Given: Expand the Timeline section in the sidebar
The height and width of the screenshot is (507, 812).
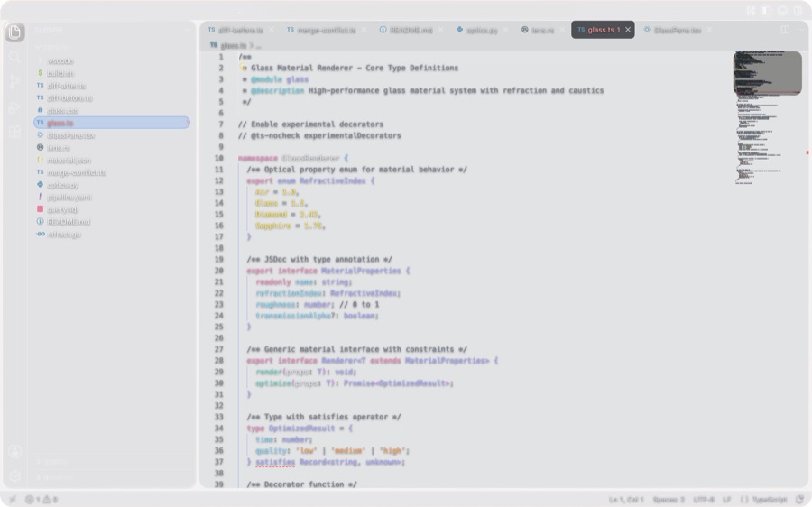Looking at the screenshot, I should [111, 476].
